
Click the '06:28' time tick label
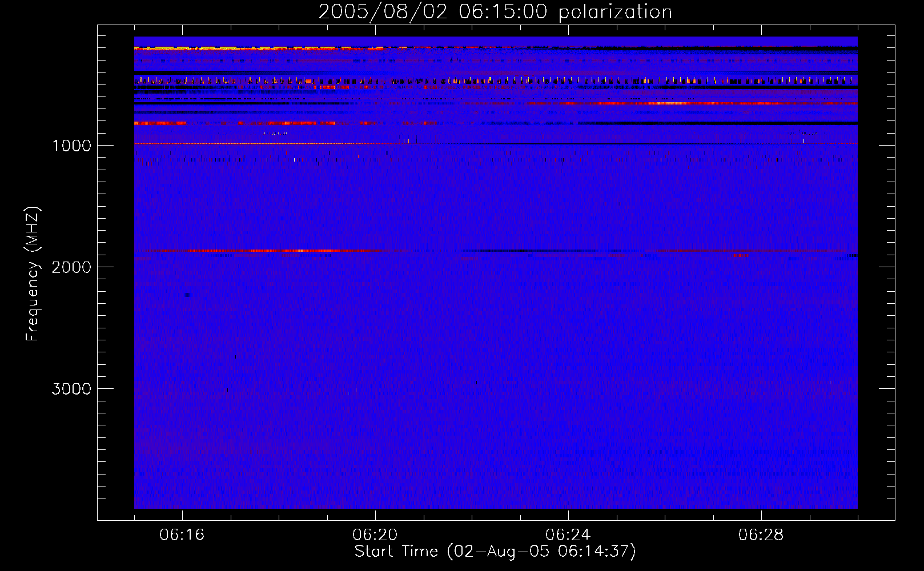coord(761,535)
